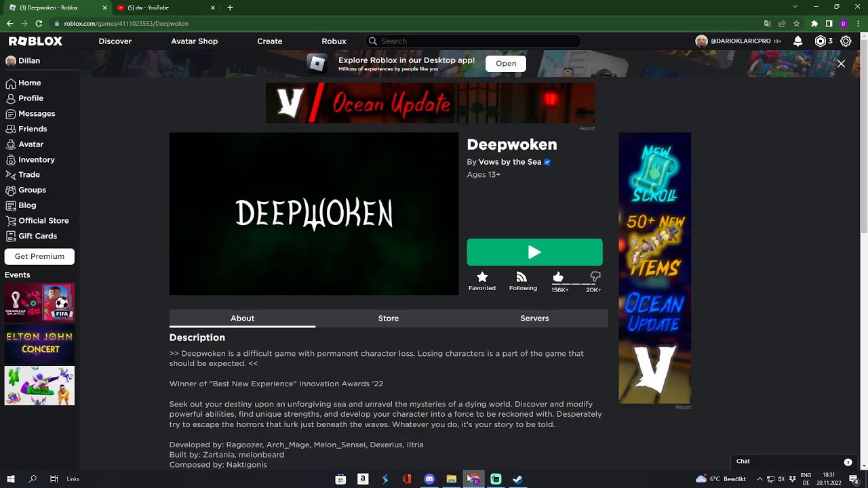The image size is (868, 488).
Task: Open the Discover menu
Action: (115, 41)
